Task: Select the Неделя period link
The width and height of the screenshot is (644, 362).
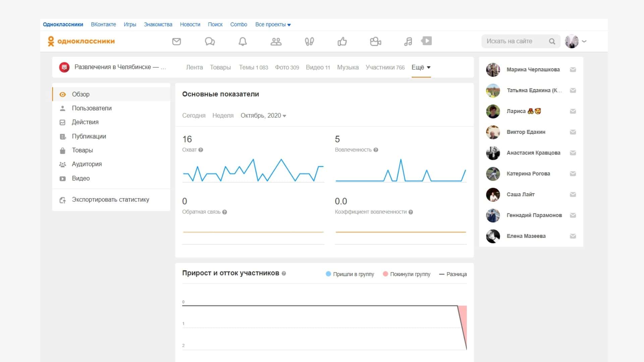Action: (x=223, y=116)
